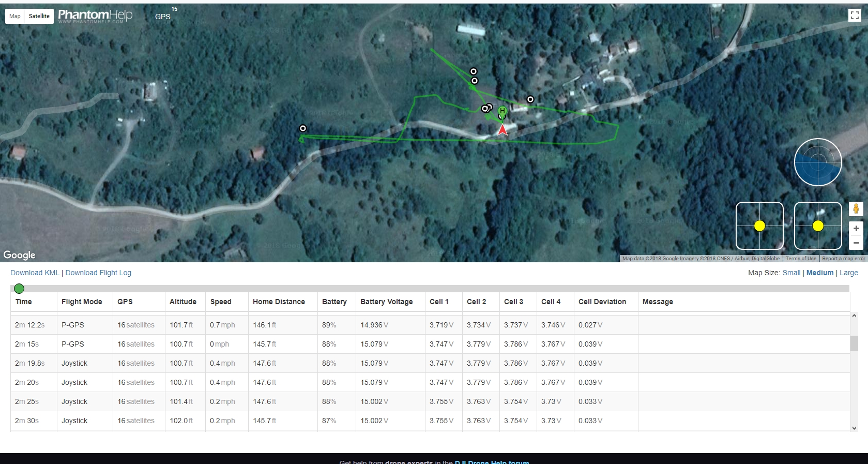Screen dimensions: 868x464
Task: Click the Google logo on the map
Action: click(x=19, y=255)
